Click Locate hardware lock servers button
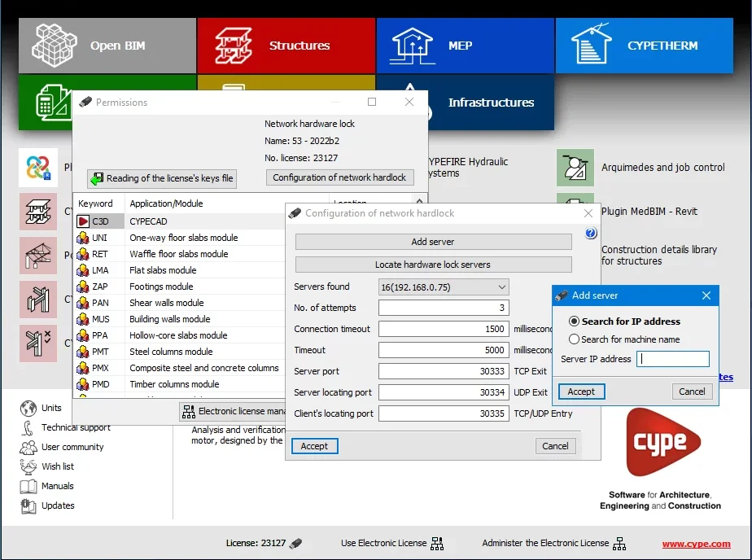 pyautogui.click(x=433, y=265)
